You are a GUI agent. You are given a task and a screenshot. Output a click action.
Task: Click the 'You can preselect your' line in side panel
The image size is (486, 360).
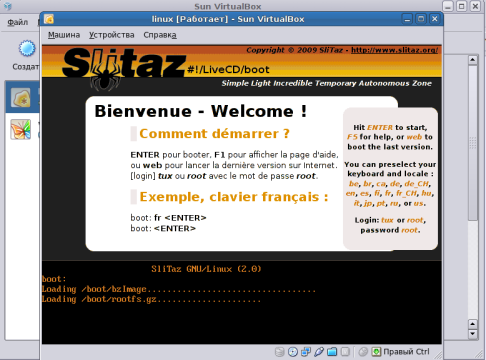click(x=390, y=164)
